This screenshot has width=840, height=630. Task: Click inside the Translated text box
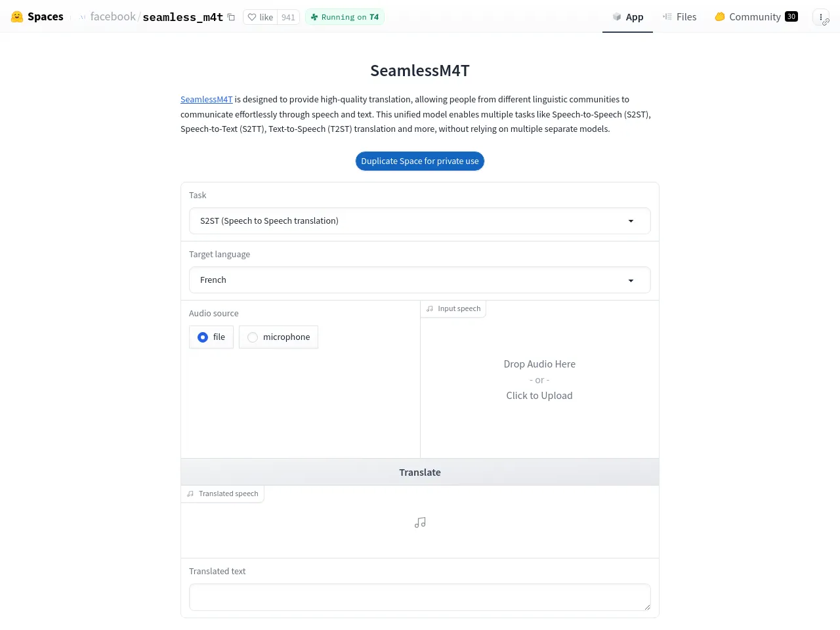[x=420, y=597]
